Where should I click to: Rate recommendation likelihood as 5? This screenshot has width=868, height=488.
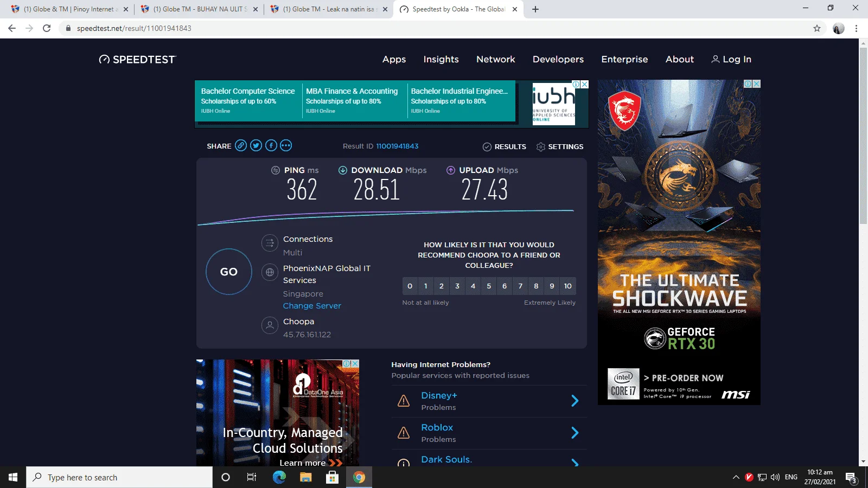coord(489,286)
